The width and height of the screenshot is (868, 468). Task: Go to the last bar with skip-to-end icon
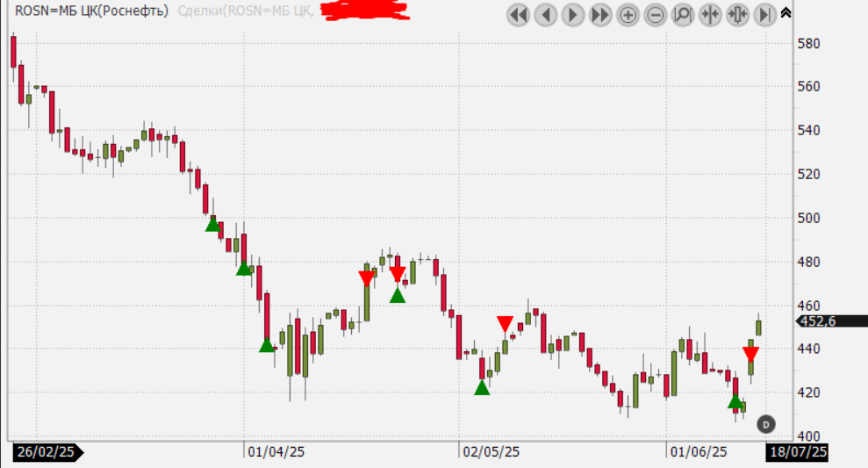click(764, 15)
